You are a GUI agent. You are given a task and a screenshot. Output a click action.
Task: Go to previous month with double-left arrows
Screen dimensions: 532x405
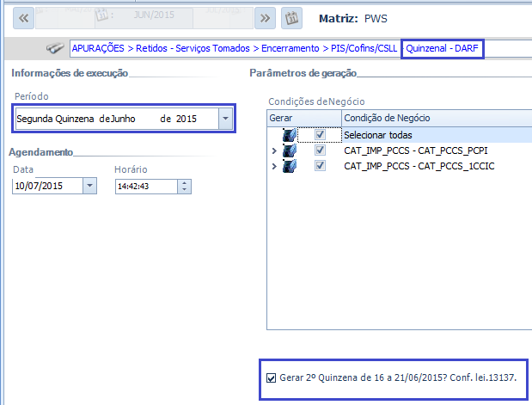pyautogui.click(x=23, y=18)
